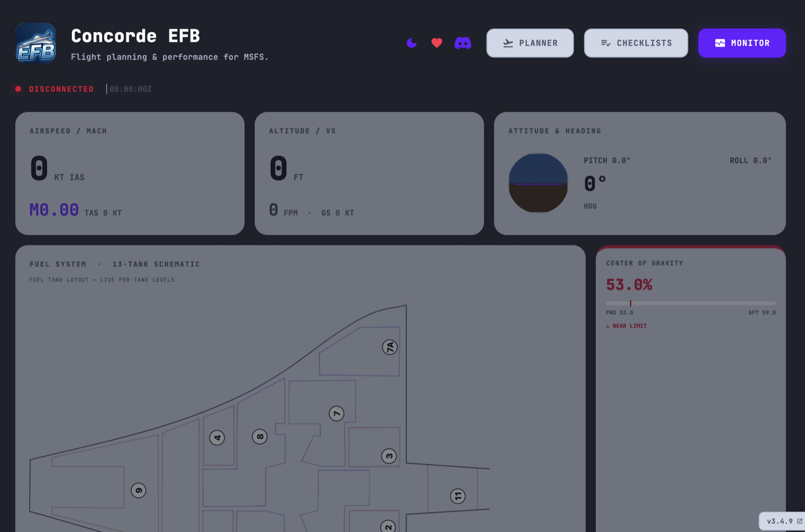Click the Concorde EFB app logo
The height and width of the screenshot is (532, 805).
click(36, 43)
